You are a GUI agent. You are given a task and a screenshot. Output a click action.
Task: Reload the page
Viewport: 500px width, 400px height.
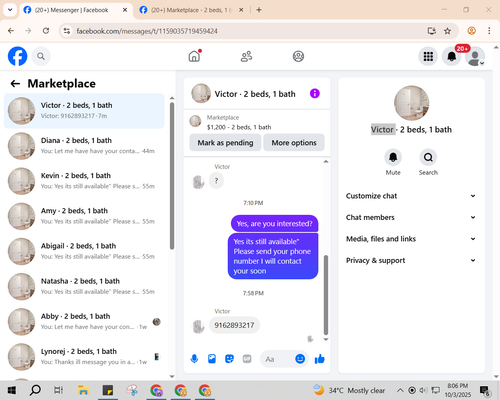tap(46, 31)
